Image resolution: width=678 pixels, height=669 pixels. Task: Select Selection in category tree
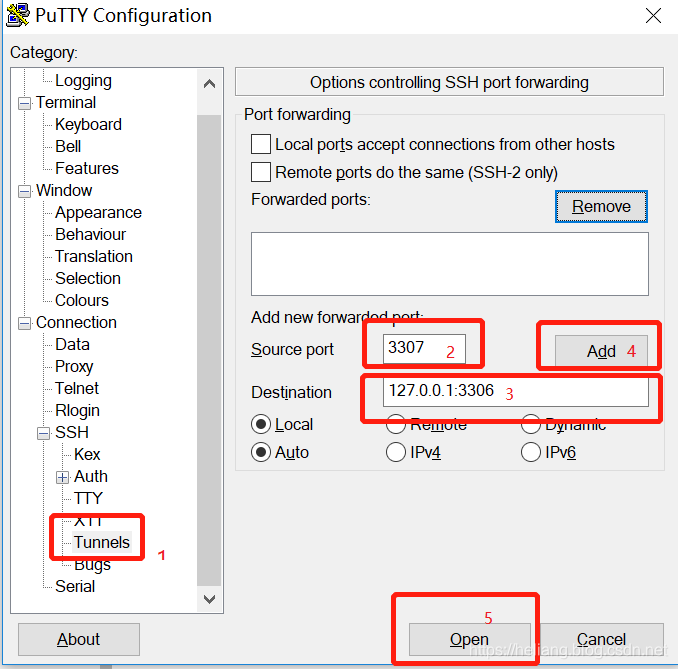coord(88,278)
